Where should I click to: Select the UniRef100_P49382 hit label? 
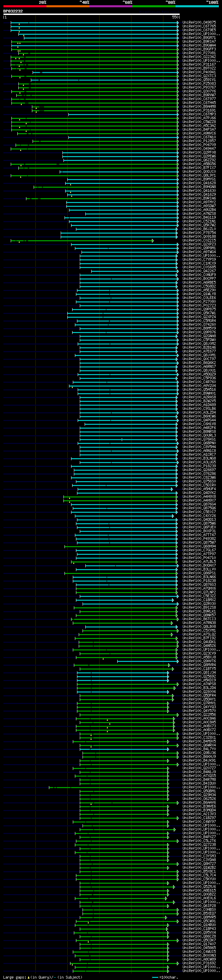(199, 539)
